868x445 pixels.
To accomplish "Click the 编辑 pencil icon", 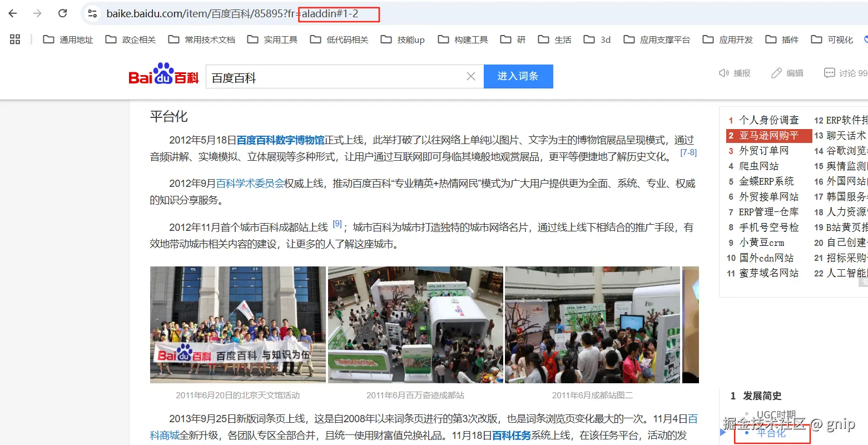I will tap(776, 73).
